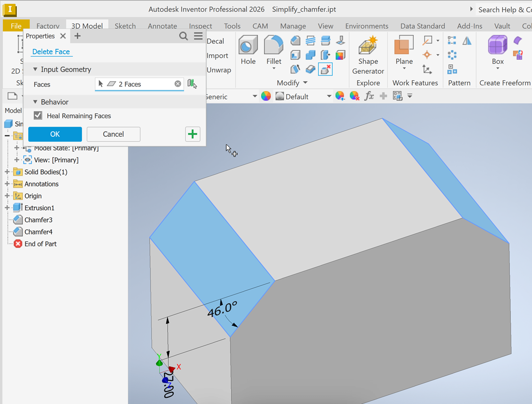
Task: Select the Mirror tool icon
Action: point(467,40)
